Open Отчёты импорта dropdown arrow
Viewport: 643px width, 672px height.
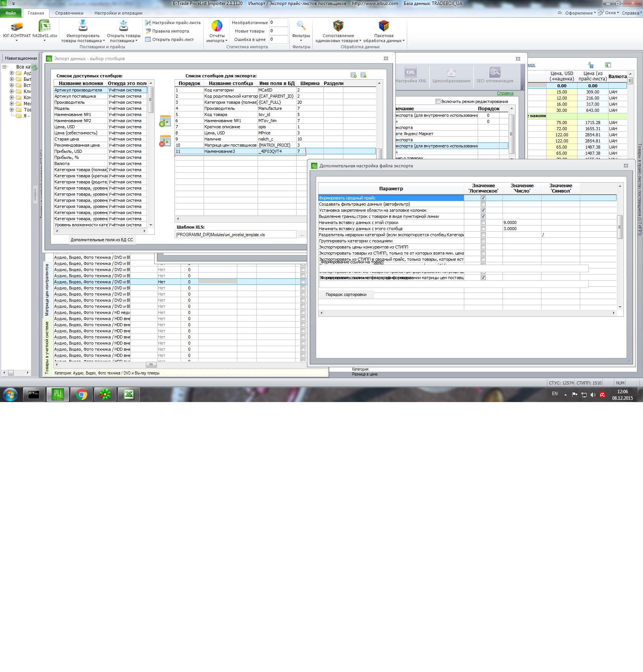pos(226,41)
